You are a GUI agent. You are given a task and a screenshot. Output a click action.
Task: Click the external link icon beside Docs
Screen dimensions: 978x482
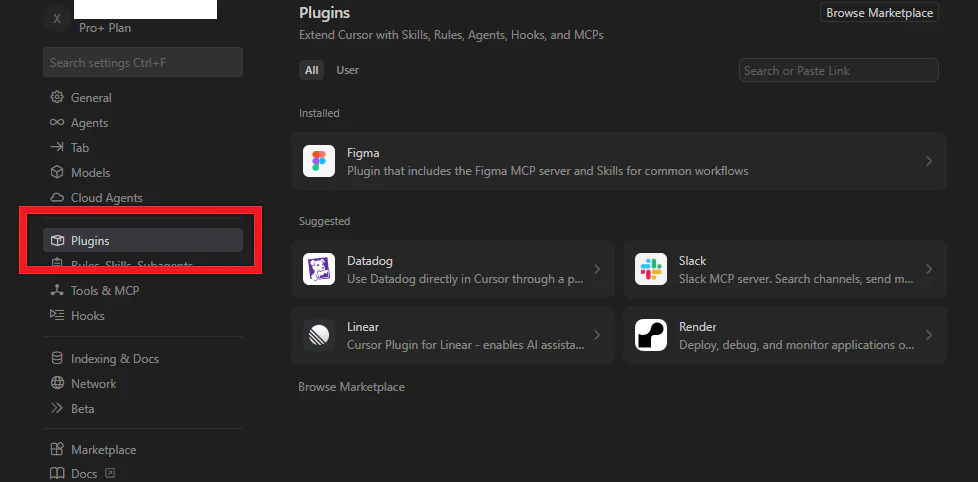point(110,473)
